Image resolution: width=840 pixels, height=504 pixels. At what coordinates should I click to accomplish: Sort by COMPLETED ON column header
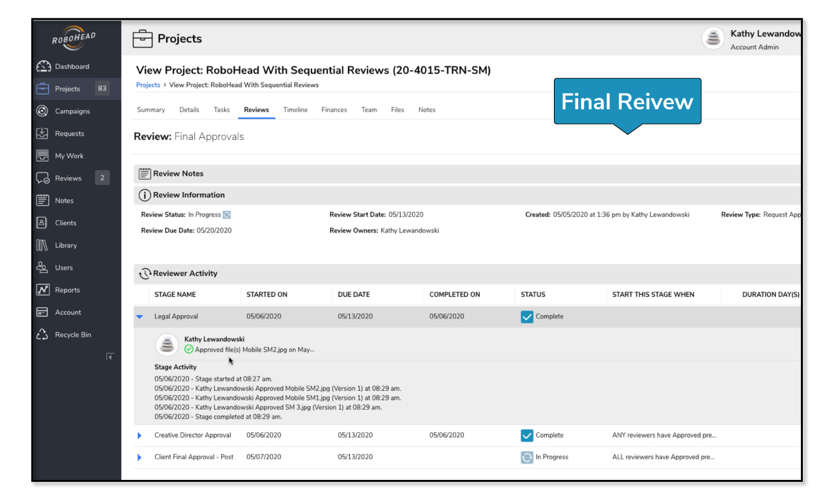point(455,295)
